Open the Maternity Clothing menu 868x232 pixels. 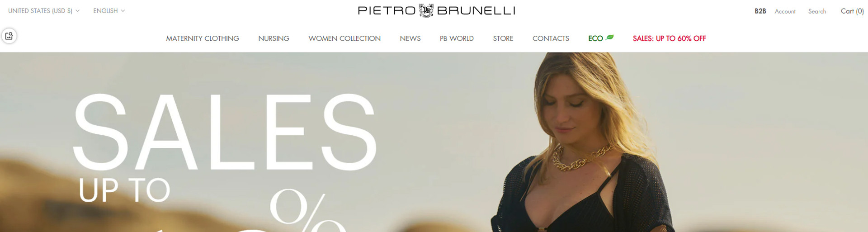(x=203, y=38)
